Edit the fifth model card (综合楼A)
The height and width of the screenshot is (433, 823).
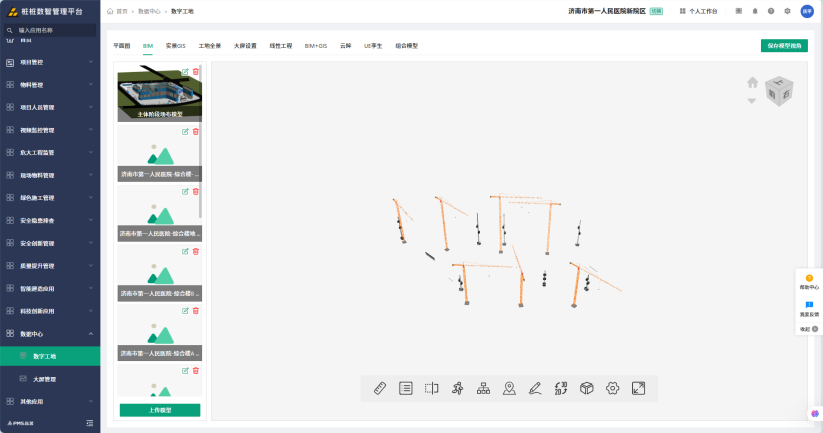[x=185, y=311]
